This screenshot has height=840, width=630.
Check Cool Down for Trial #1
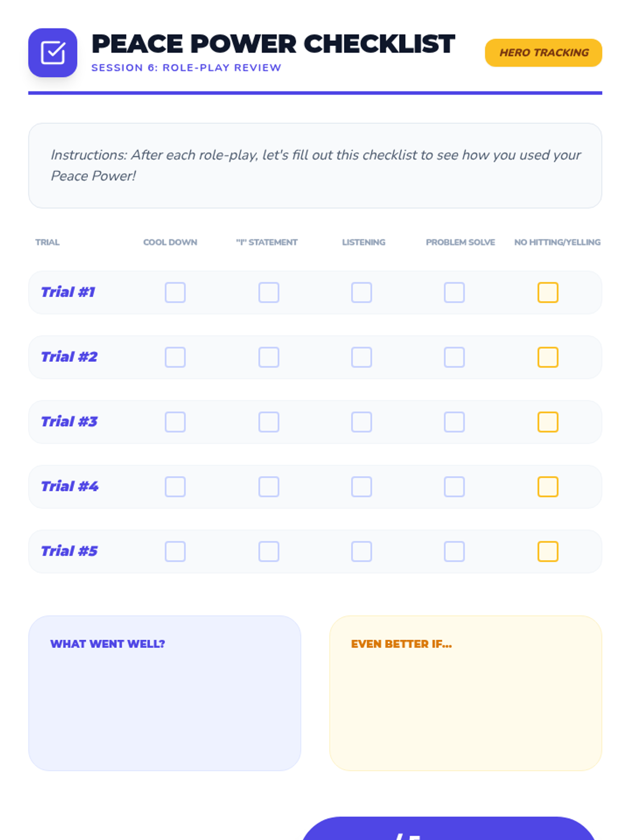tap(175, 292)
